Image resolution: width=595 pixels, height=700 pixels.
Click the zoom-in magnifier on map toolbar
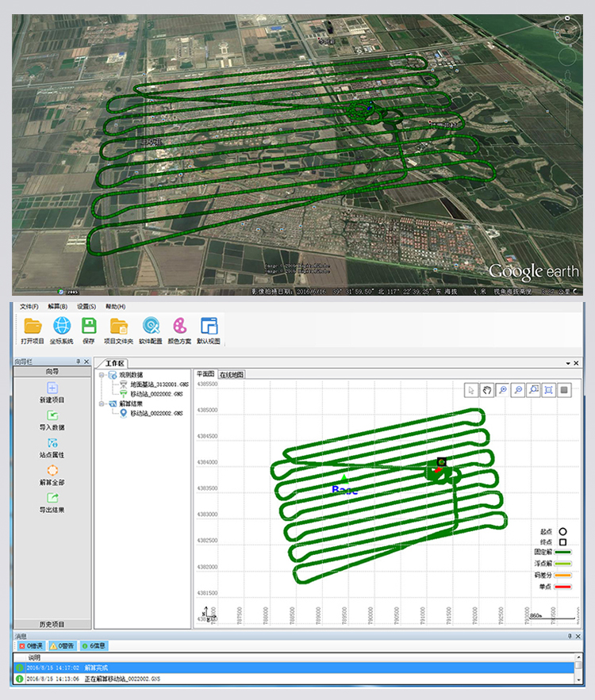click(x=502, y=390)
